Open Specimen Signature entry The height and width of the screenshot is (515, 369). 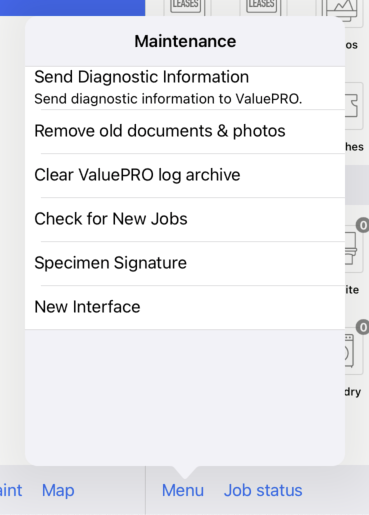click(185, 263)
